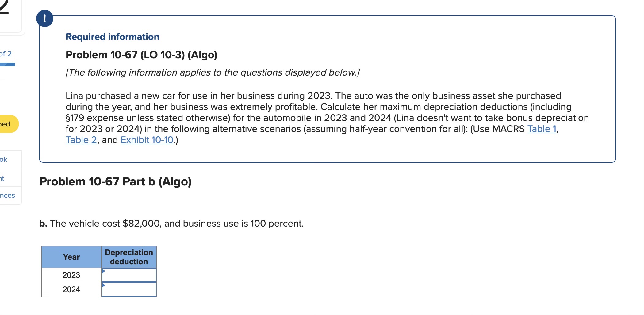Screen dimensions: 644x315
Task: Open MACRS Table 2 reference
Action: (81, 140)
